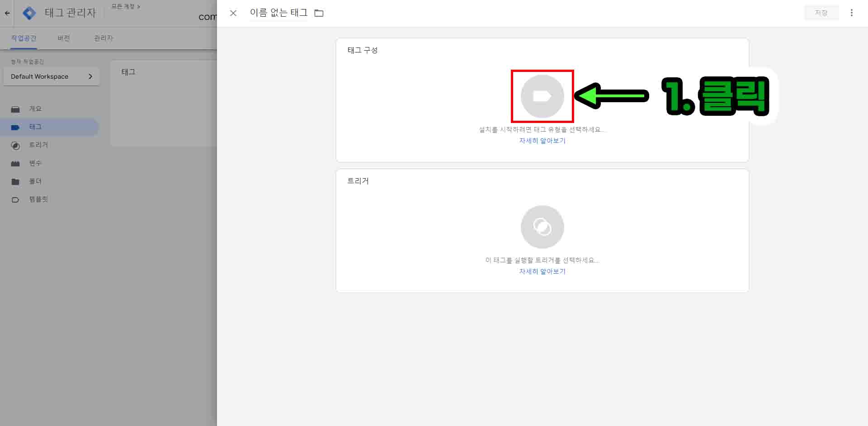The width and height of the screenshot is (868, 426).
Task: Expand the Default Workspace selector
Action: click(x=52, y=76)
